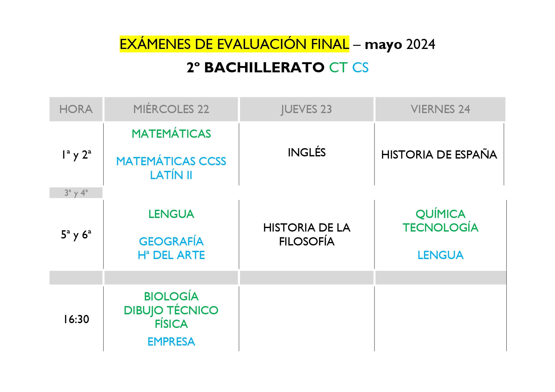Click the "MATEMÁTICAS CCSS" exam entry
Viewport: 555px width, 392px height.
point(171,161)
